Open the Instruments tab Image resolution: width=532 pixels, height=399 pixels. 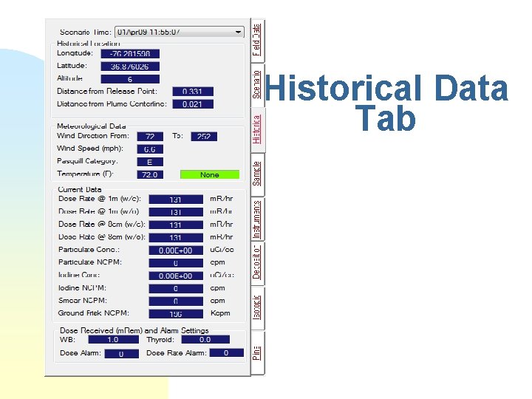pyautogui.click(x=257, y=219)
